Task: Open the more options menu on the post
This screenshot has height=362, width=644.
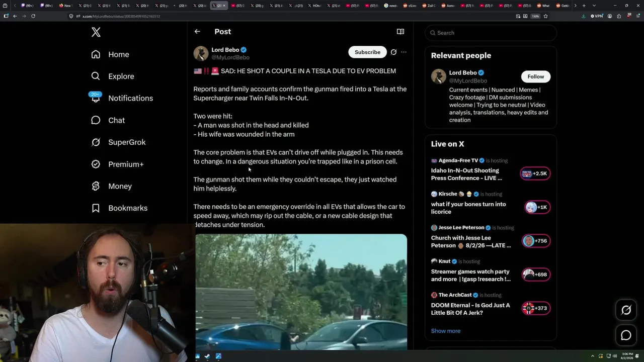Action: pos(404,52)
